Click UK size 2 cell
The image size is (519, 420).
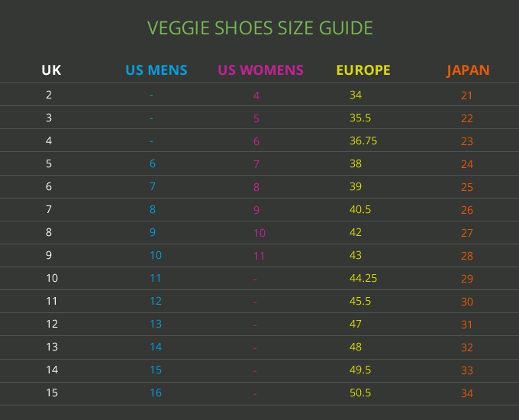[x=49, y=95]
